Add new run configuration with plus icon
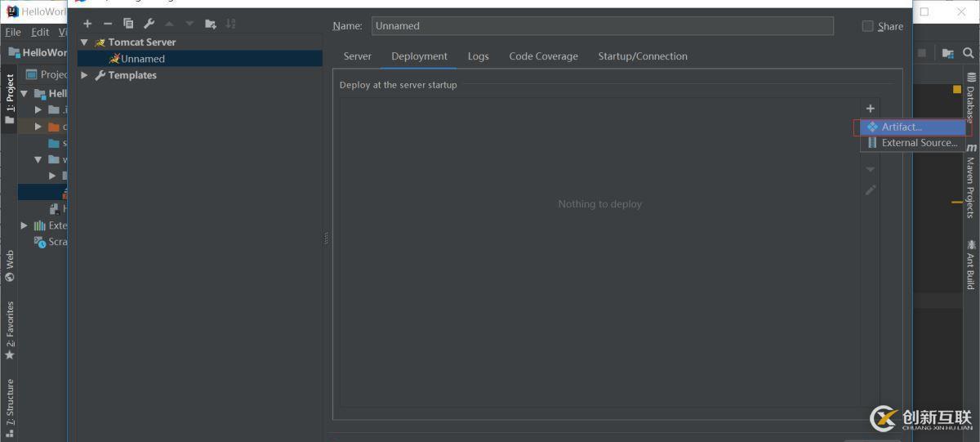 87,24
